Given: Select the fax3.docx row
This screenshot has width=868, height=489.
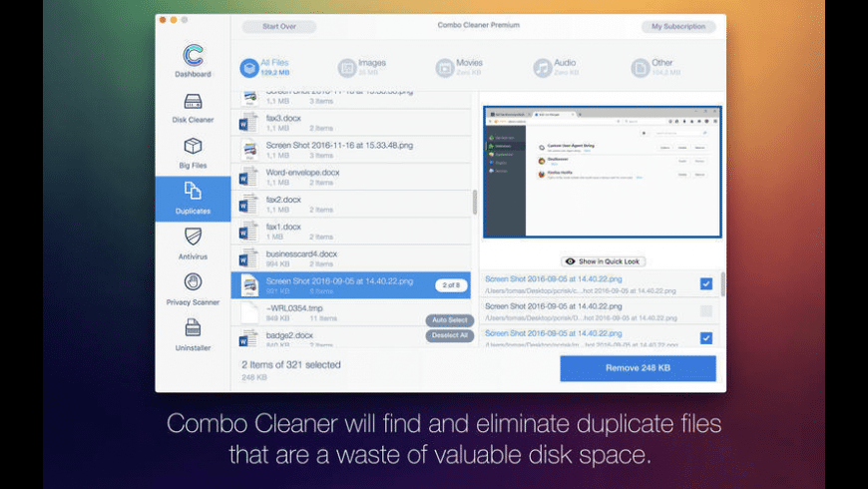Looking at the screenshot, I should tap(351, 123).
